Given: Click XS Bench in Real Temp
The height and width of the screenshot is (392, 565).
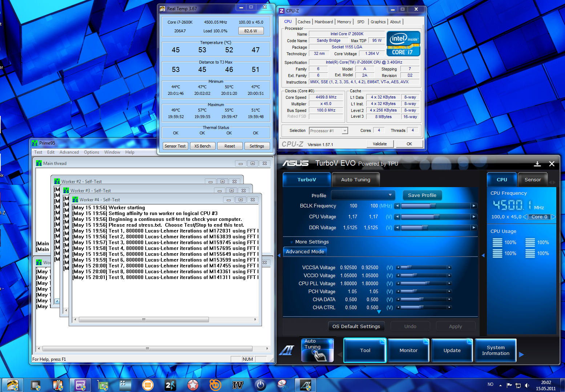Looking at the screenshot, I should 202,146.
